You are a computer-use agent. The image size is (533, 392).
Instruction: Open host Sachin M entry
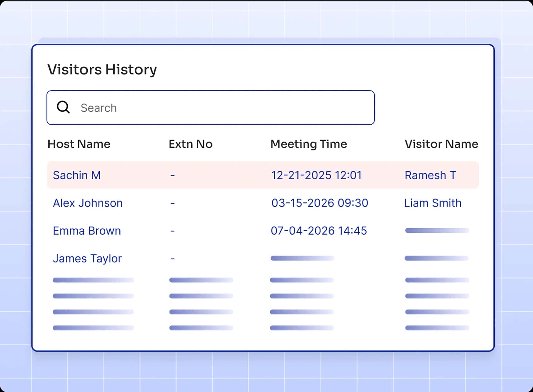click(x=77, y=175)
